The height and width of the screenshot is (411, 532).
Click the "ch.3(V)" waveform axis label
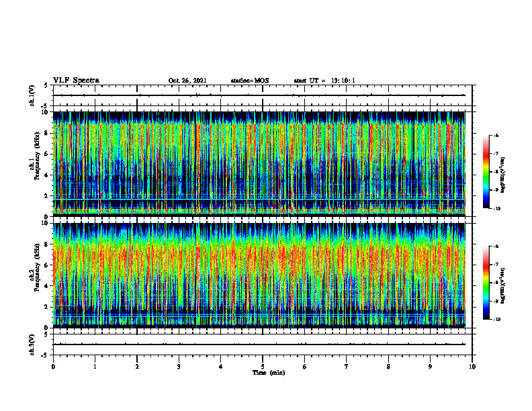tap(32, 345)
